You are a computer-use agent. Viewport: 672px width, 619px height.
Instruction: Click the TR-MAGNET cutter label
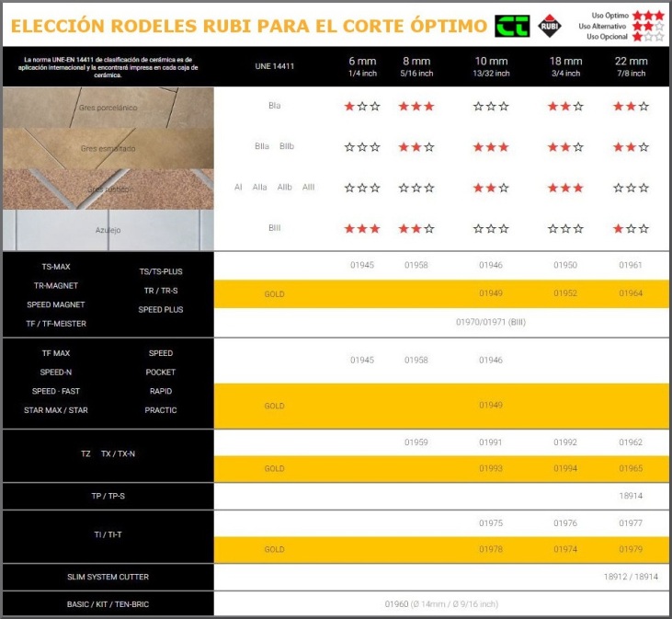(x=56, y=285)
